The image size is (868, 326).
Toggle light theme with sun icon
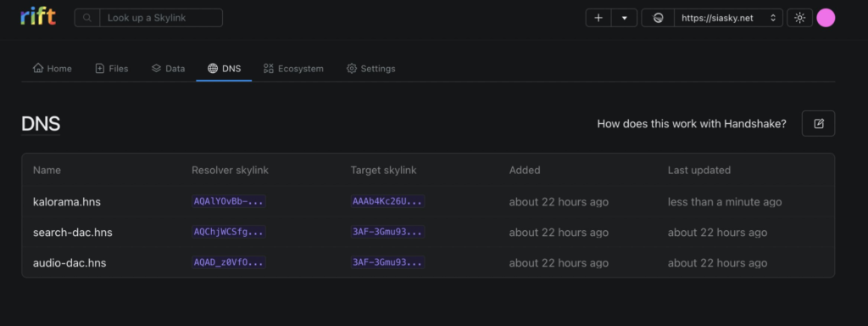point(799,18)
